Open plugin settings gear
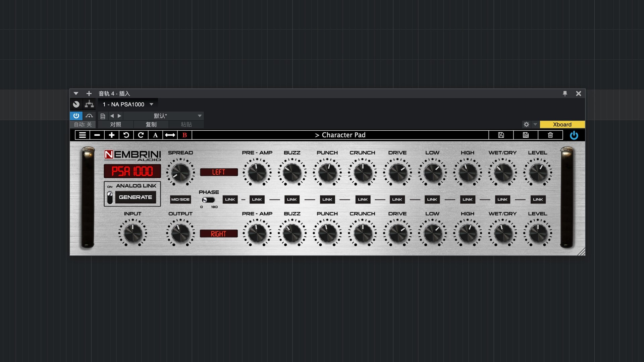This screenshot has height=362, width=644. [x=526, y=124]
